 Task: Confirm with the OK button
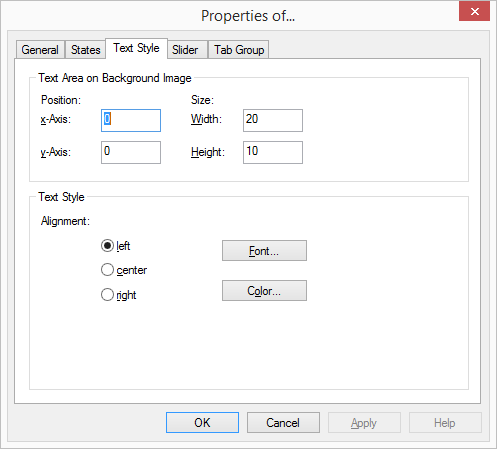pos(202,423)
